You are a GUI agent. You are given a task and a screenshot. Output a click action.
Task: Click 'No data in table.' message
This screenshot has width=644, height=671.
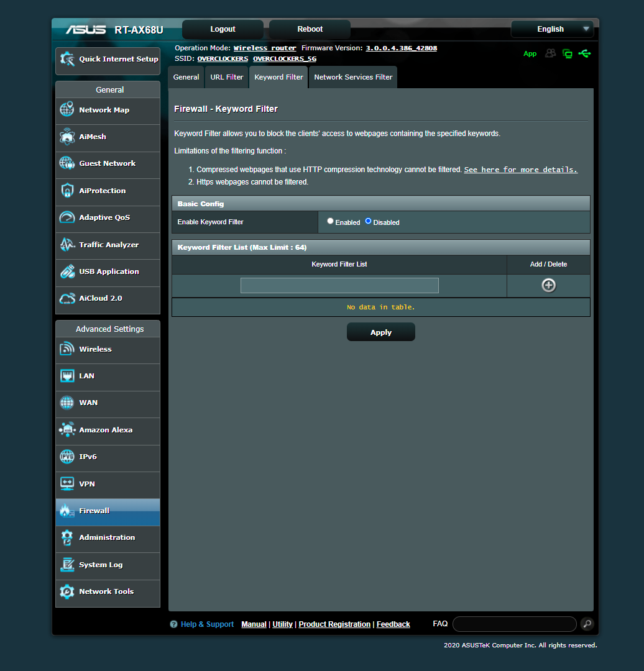380,308
